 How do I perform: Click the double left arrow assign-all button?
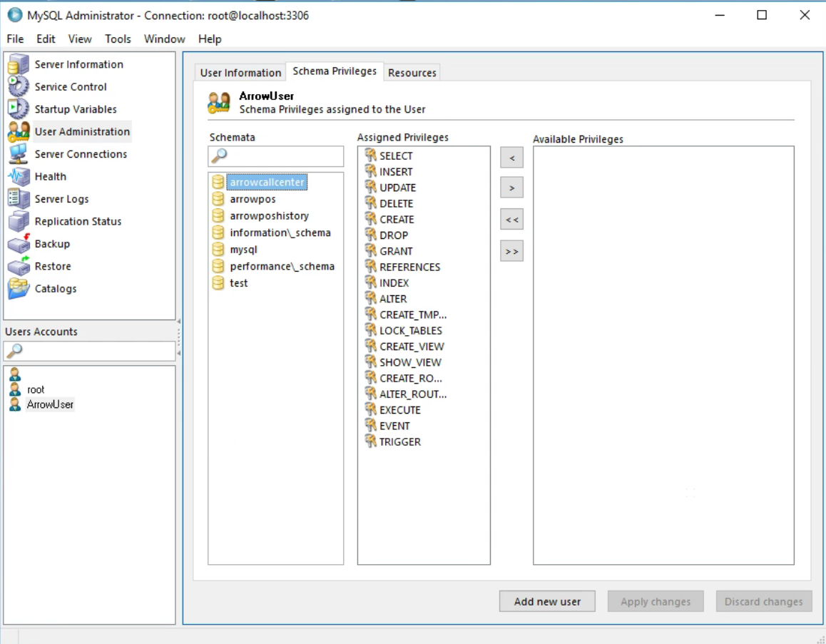511,219
